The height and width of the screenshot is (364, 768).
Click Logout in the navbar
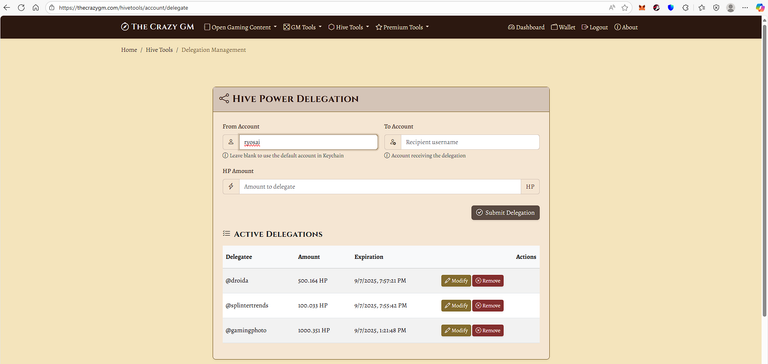point(595,27)
